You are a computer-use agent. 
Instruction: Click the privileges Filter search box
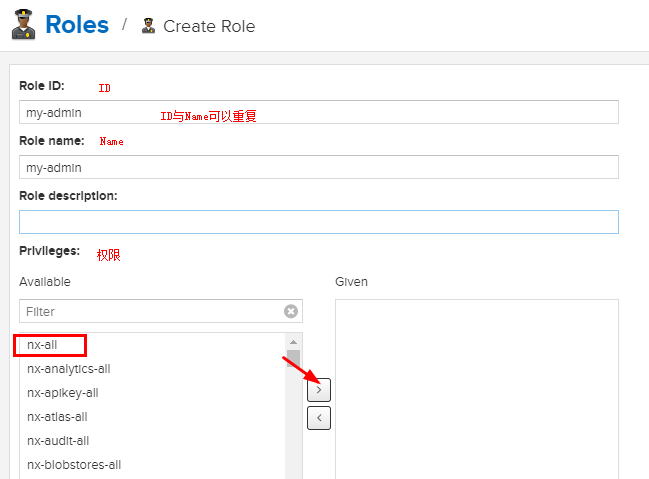(150, 311)
